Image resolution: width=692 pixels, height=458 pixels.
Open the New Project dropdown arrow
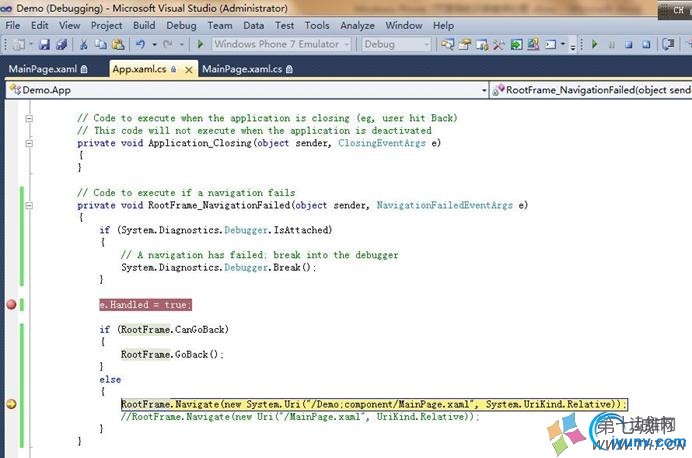(x=31, y=45)
